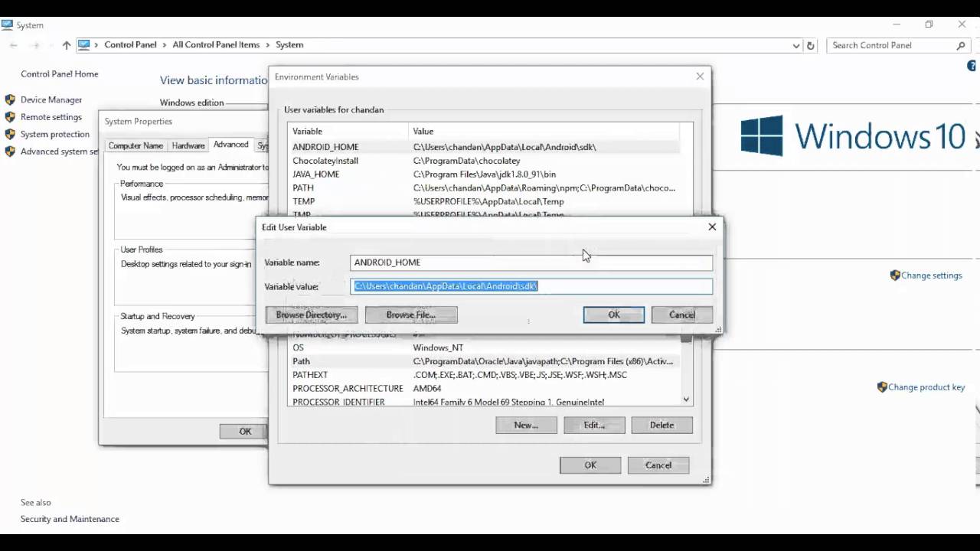
Task: Click shield icon beside Change product key
Action: [x=882, y=387]
